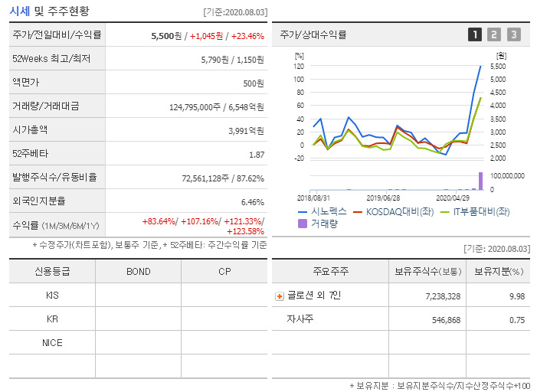Click the blue 시노펙스 legend marker
537x392 pixels.
tap(303, 212)
